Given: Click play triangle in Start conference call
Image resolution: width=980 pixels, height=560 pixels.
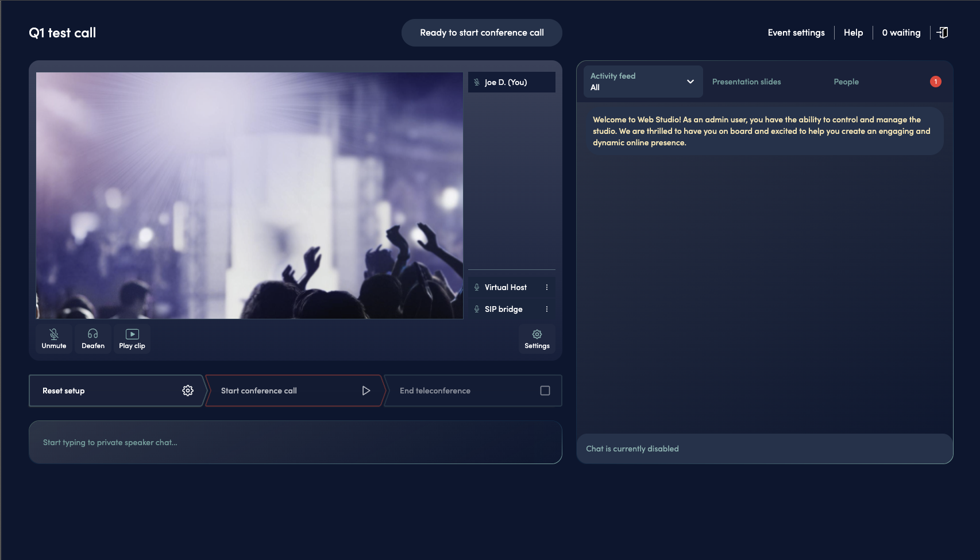Looking at the screenshot, I should pyautogui.click(x=366, y=391).
